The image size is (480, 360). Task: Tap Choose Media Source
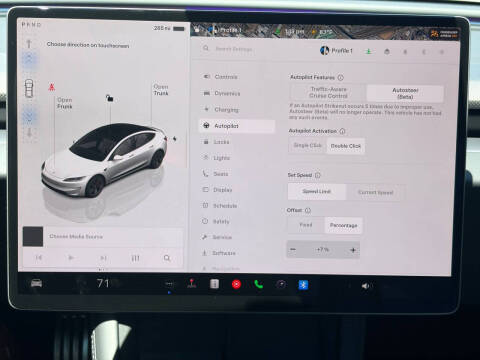pos(76,236)
